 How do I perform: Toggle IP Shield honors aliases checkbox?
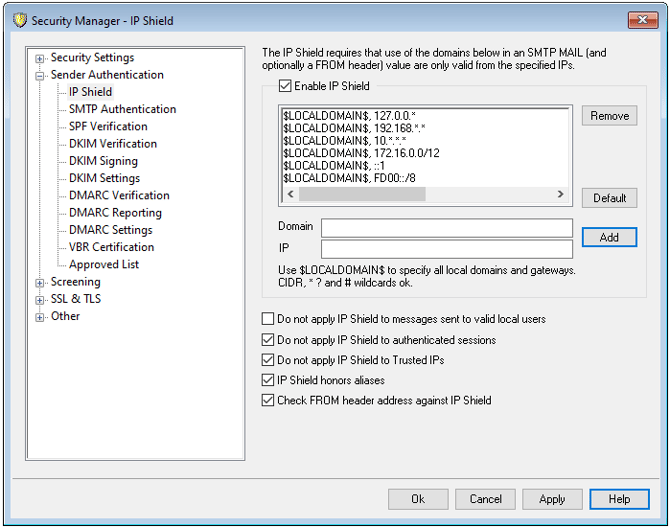[x=268, y=380]
